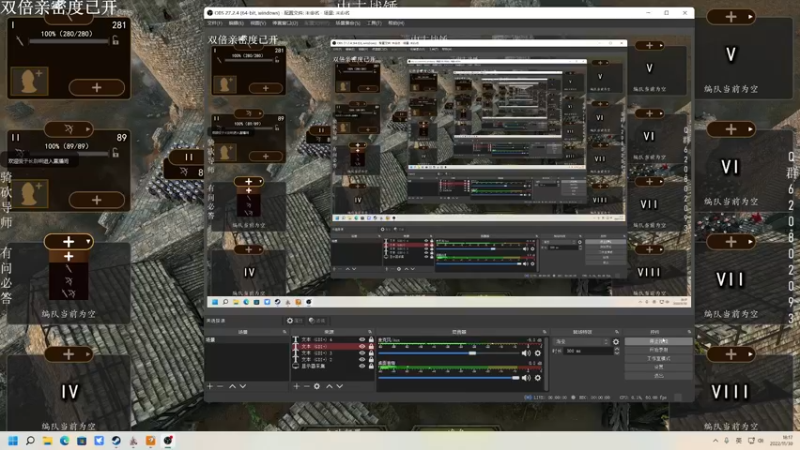Image resolution: width=800 pixels, height=450 pixels.
Task: Add troops plus button in formation I
Action: 96,88
